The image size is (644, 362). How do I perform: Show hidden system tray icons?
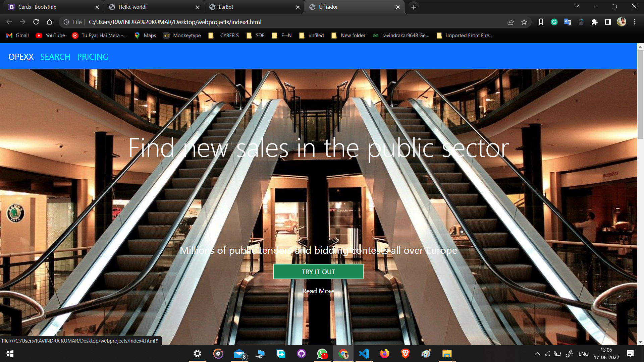537,354
